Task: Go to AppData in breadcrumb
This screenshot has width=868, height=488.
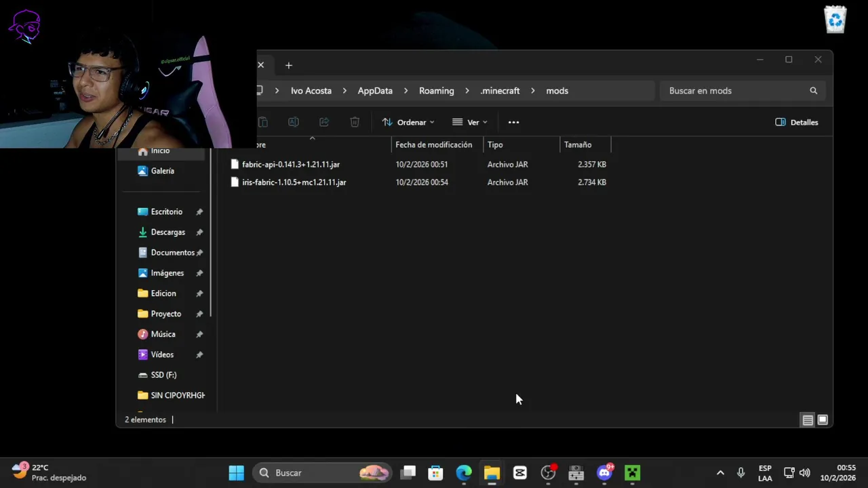Action: click(x=375, y=91)
